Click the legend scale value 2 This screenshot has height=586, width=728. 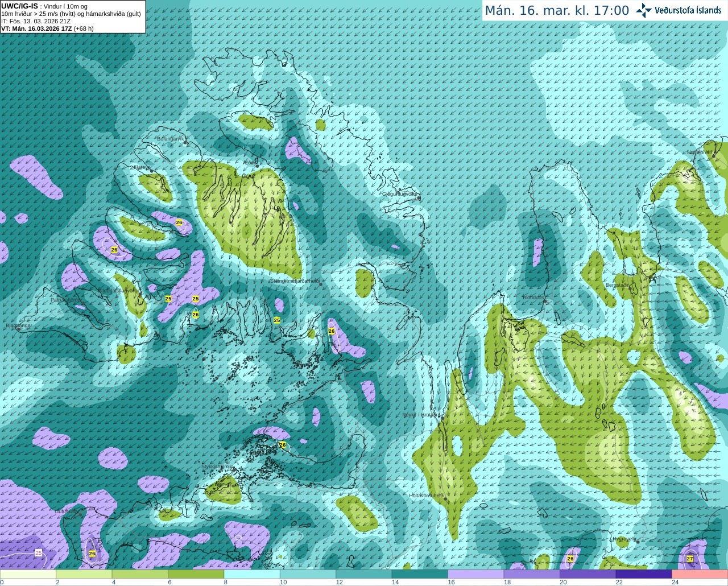57,582
